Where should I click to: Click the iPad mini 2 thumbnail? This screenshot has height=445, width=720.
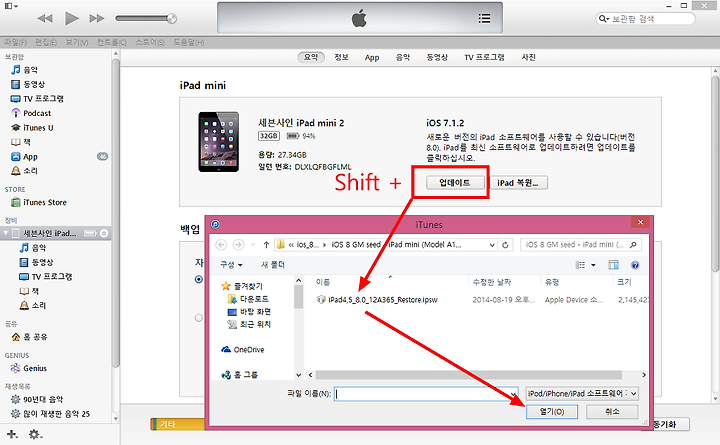[219, 141]
